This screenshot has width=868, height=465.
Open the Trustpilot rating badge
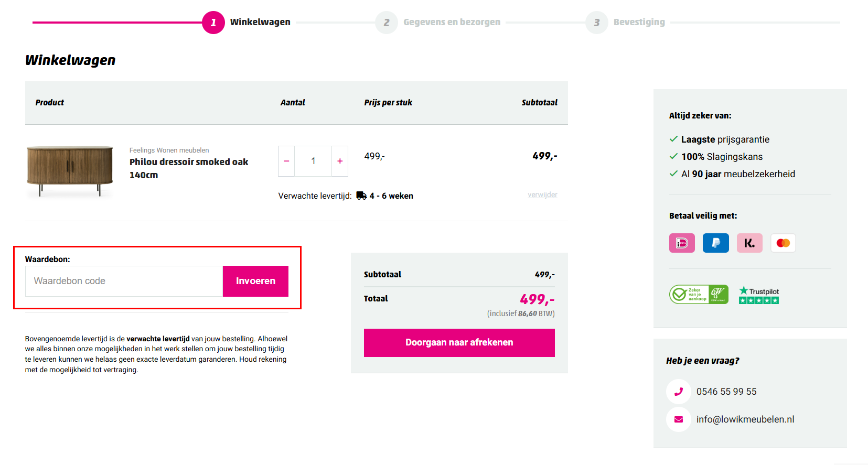[x=758, y=294]
